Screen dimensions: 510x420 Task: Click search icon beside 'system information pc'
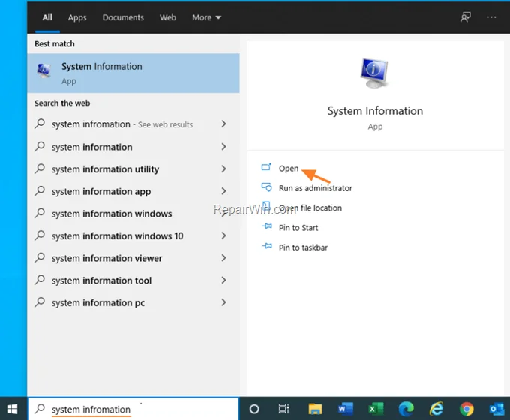coord(40,302)
